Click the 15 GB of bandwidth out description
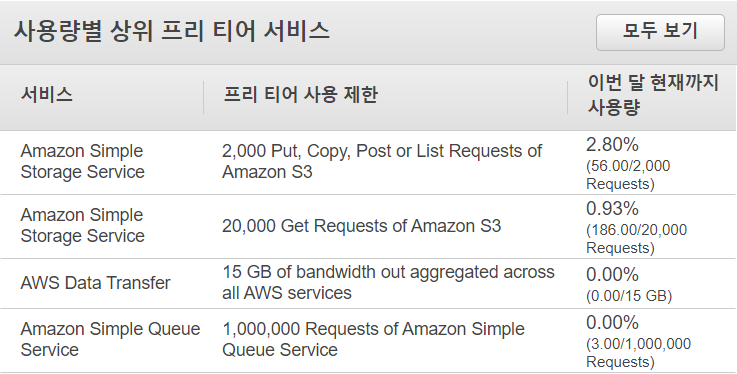Image resolution: width=737 pixels, height=374 pixels. pyautogui.click(x=388, y=282)
